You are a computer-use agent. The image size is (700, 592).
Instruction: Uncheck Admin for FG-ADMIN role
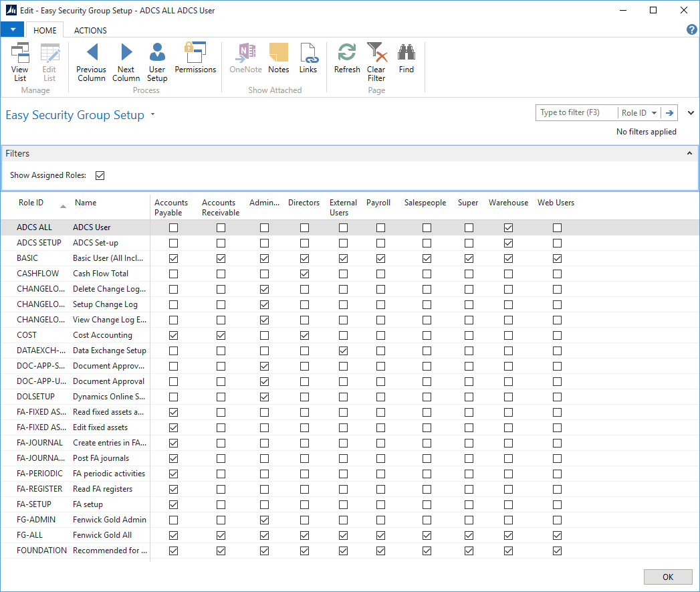264,520
